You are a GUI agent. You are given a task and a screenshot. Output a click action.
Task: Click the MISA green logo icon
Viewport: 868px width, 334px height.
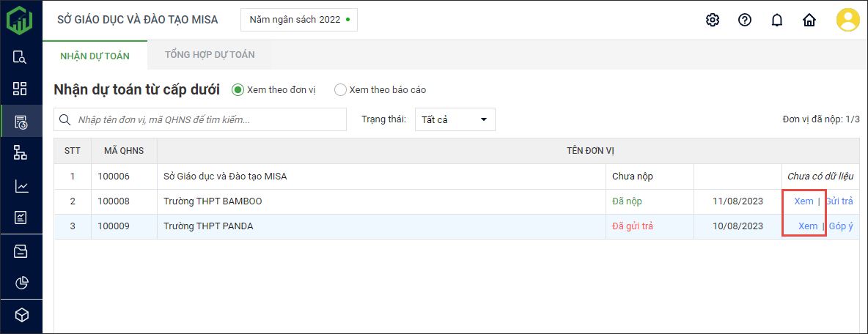point(20,20)
